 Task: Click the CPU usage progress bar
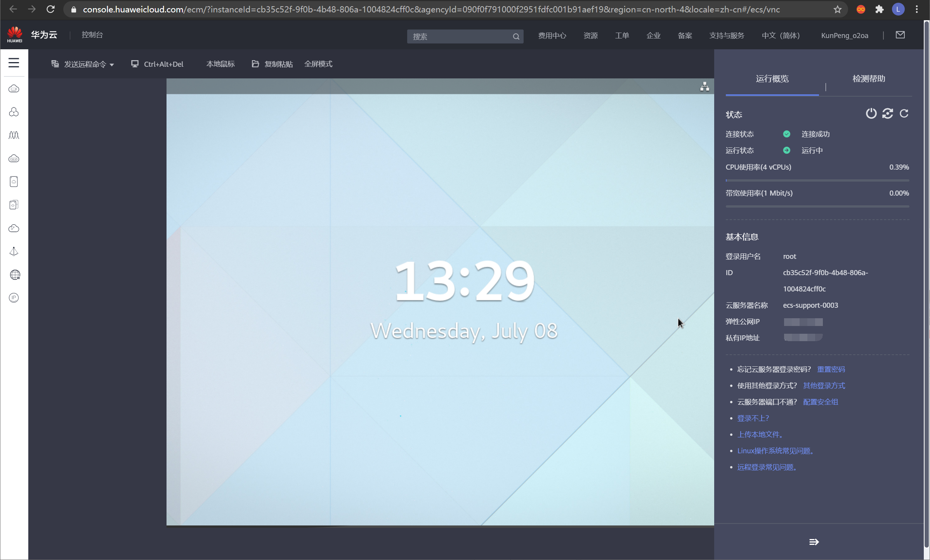coord(817,180)
